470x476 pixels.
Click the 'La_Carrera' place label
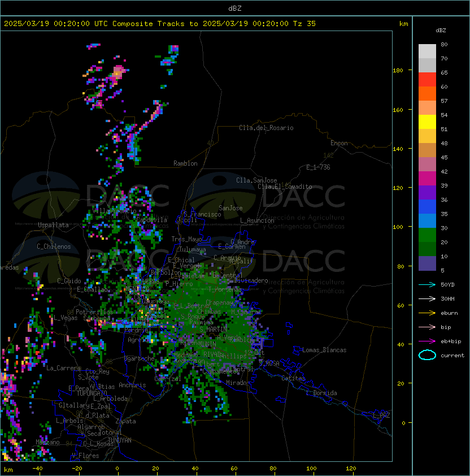coord(64,368)
